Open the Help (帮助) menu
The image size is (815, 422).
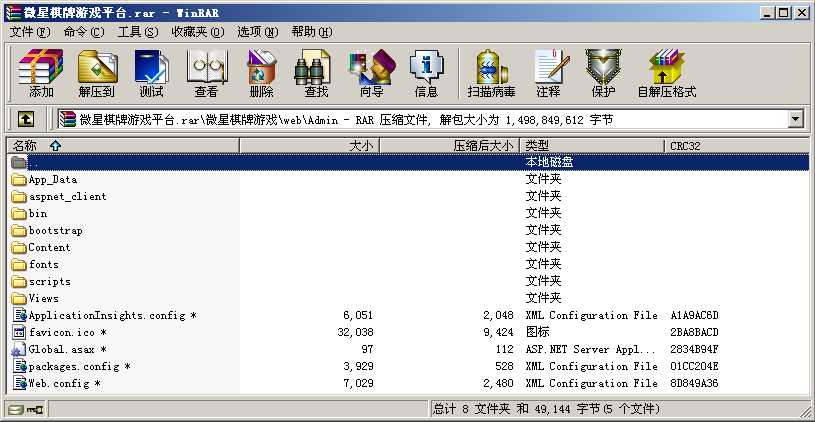click(x=312, y=32)
